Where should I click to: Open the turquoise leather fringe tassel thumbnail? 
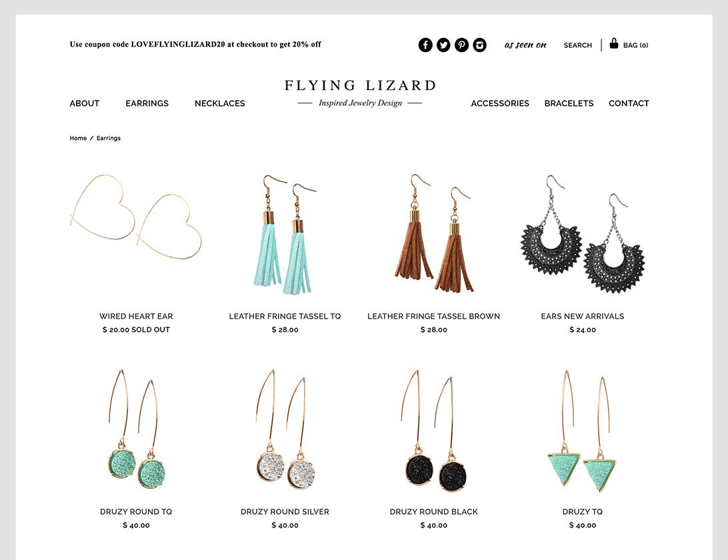(285, 235)
